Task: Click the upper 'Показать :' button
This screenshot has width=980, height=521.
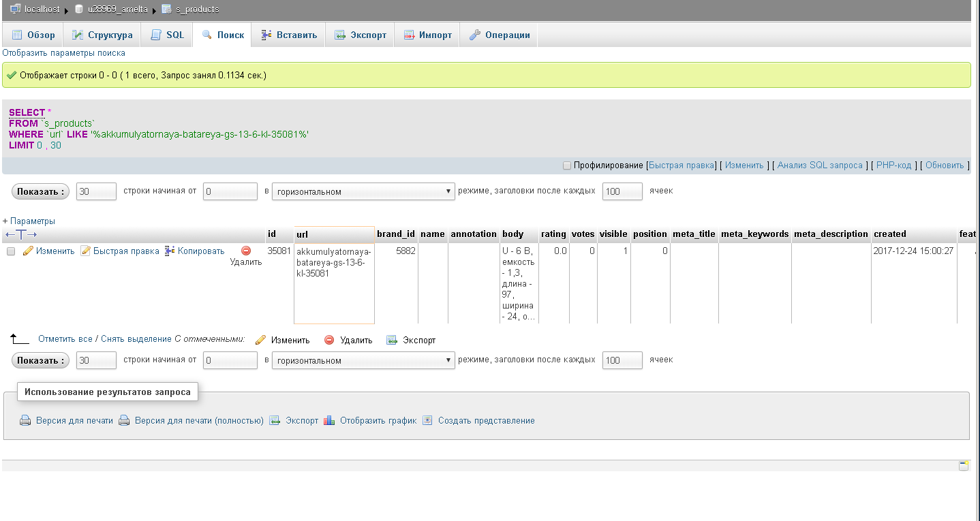Action: [40, 191]
